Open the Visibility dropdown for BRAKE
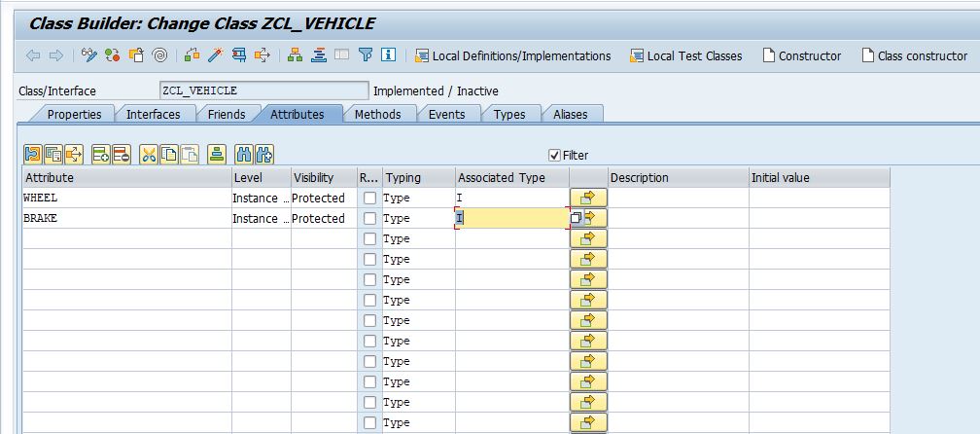The image size is (980, 434). pyautogui.click(x=324, y=218)
